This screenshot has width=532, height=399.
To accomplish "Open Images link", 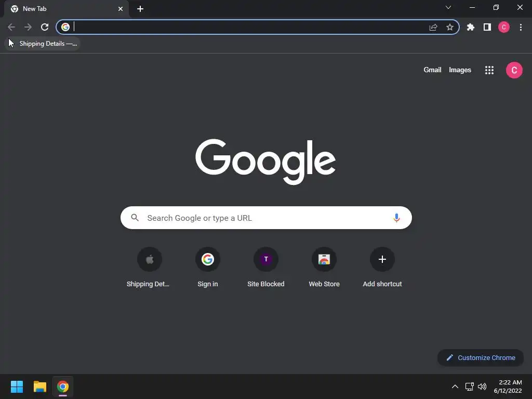I will [x=460, y=70].
